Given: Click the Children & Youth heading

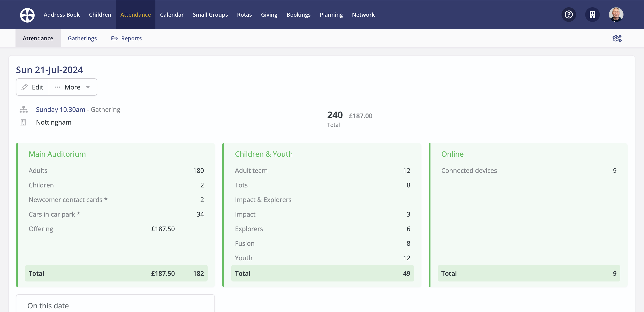Looking at the screenshot, I should click(264, 154).
